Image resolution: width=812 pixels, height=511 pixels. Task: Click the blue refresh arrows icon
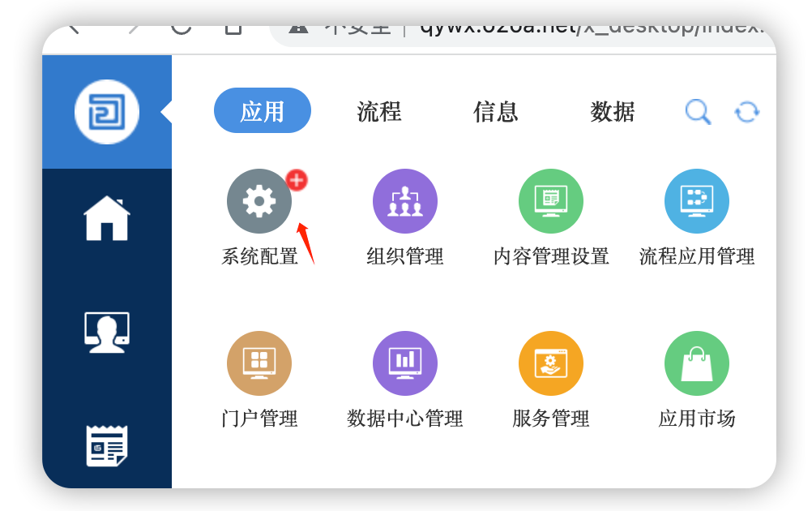[x=746, y=112]
